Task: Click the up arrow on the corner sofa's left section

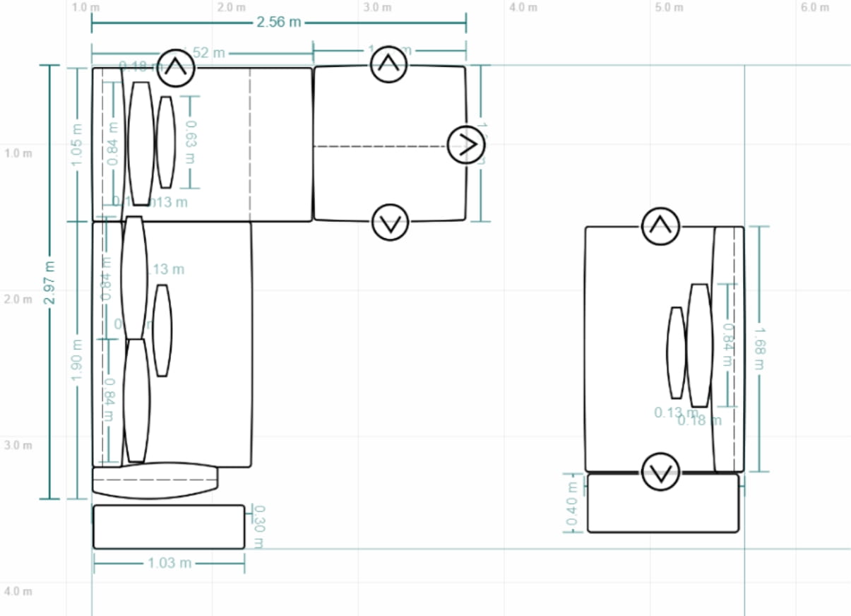Action: pyautogui.click(x=176, y=69)
